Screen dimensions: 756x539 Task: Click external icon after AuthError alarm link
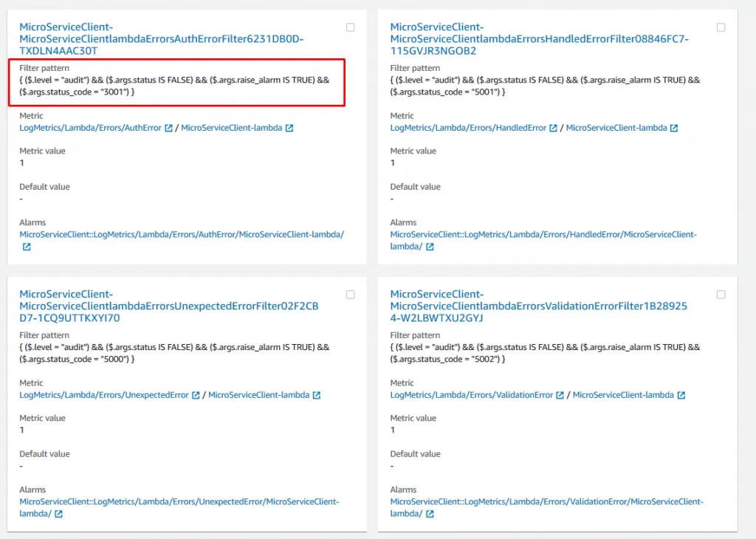tap(27, 247)
